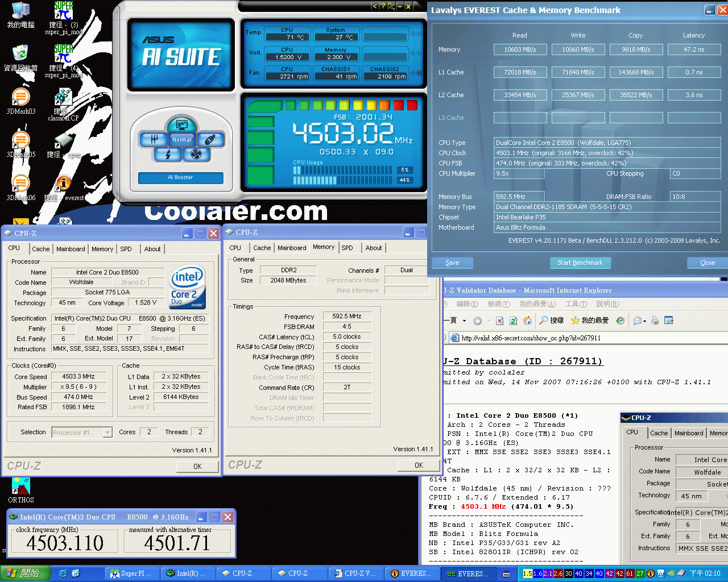Screen dimensions: 728x582
Task: Select the AI Gear shifter icon in AI Suite
Action: (x=155, y=139)
